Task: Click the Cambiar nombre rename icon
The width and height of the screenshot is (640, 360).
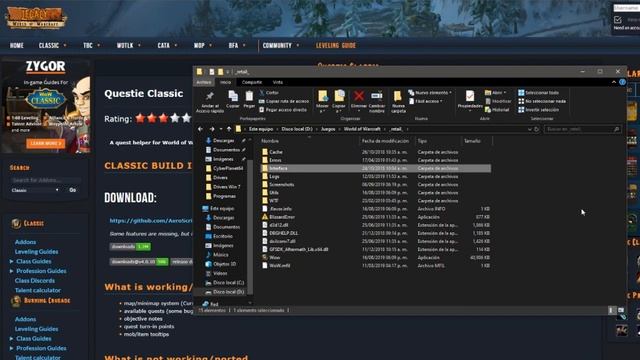Action: click(x=376, y=96)
